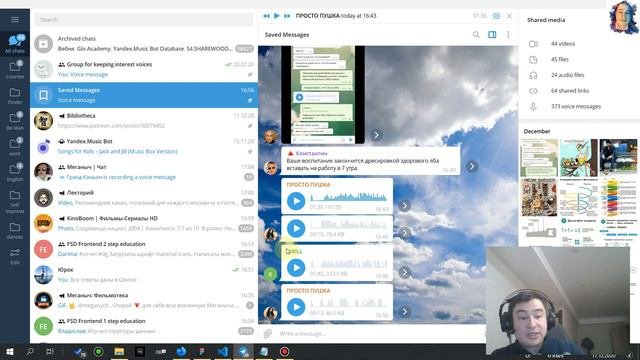Play the bottom ПРОСТО ПУШКА voice message

[x=296, y=307]
